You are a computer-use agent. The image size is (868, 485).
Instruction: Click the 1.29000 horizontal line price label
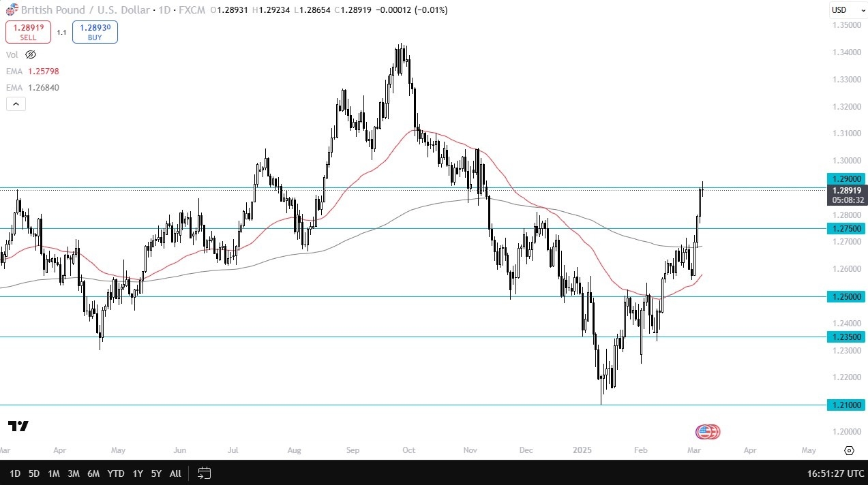(x=846, y=177)
